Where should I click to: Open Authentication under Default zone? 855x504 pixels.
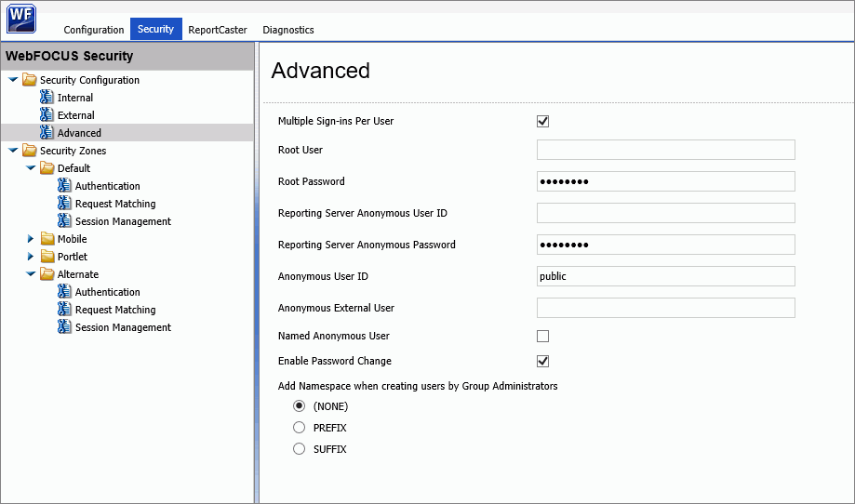coord(107,186)
